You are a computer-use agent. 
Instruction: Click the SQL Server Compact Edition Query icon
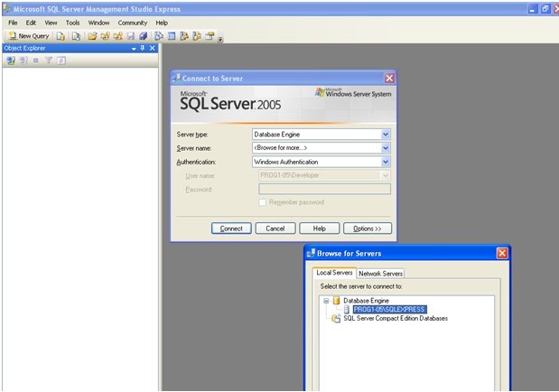[x=76, y=36]
